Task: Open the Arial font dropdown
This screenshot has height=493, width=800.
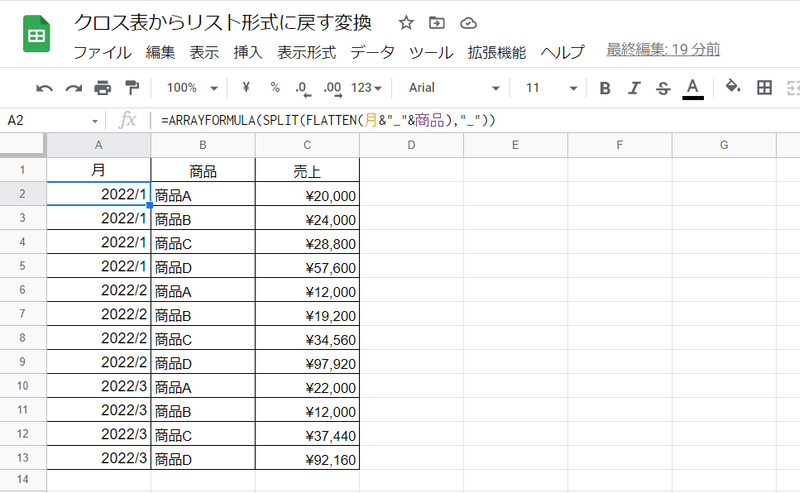Action: click(x=454, y=88)
